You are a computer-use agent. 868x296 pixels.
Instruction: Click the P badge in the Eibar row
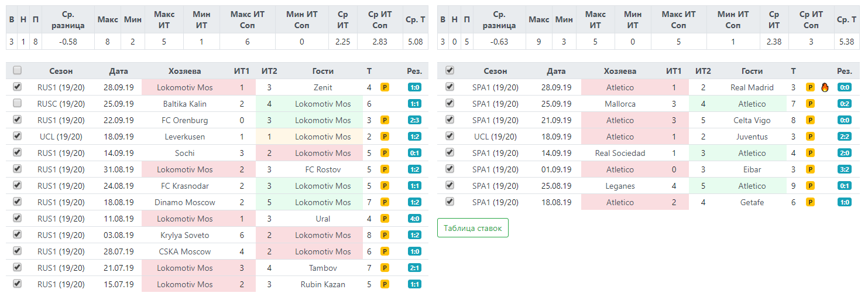[810, 169]
